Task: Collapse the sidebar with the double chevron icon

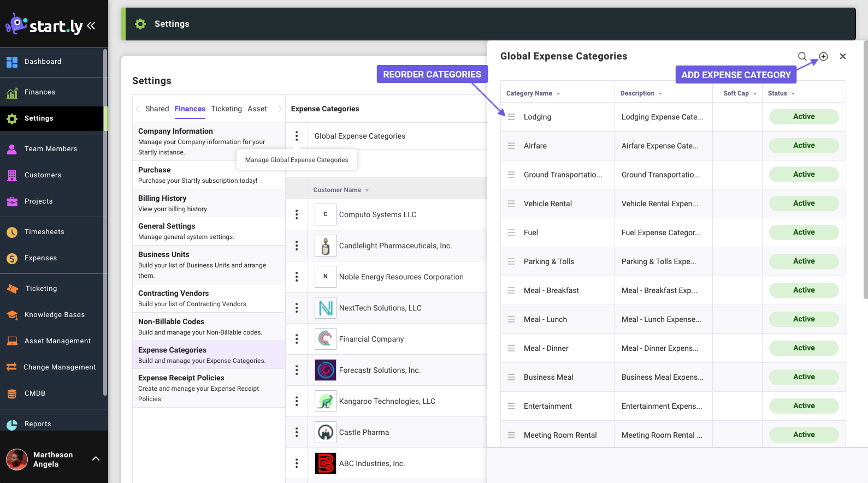Action: (91, 26)
